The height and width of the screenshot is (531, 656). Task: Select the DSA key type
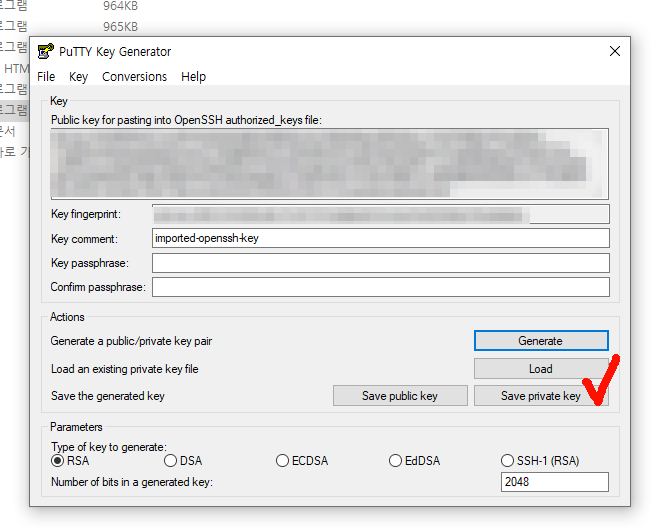pos(183,461)
